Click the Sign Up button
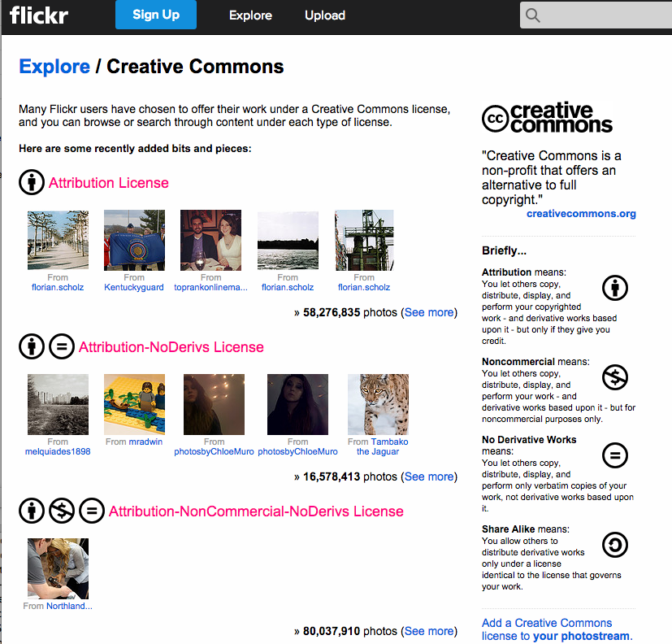Image resolution: width=672 pixels, height=644 pixels. 156,15
